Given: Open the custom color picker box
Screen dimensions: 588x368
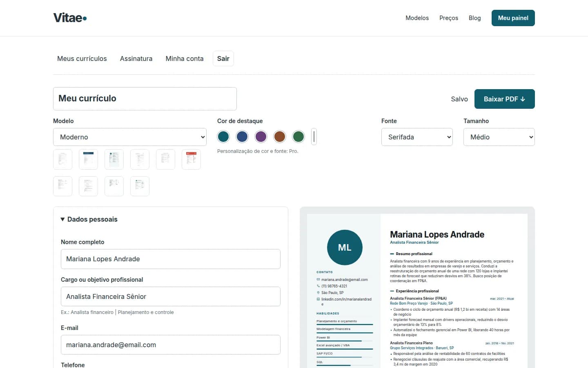Looking at the screenshot, I should click(x=314, y=137).
